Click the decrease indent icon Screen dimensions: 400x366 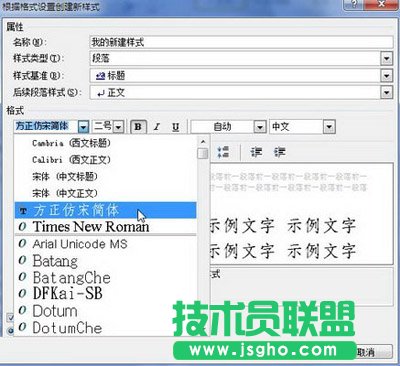pos(256,152)
